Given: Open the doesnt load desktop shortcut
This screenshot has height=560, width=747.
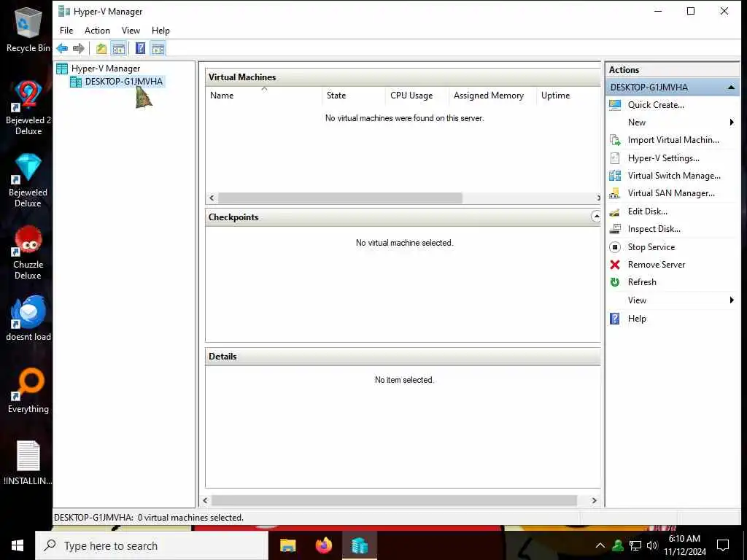Looking at the screenshot, I should point(28,318).
